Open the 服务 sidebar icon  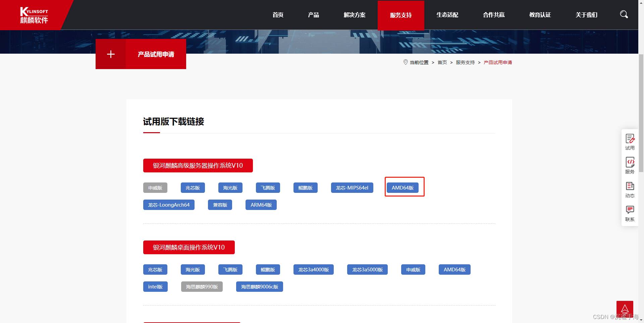click(x=630, y=166)
